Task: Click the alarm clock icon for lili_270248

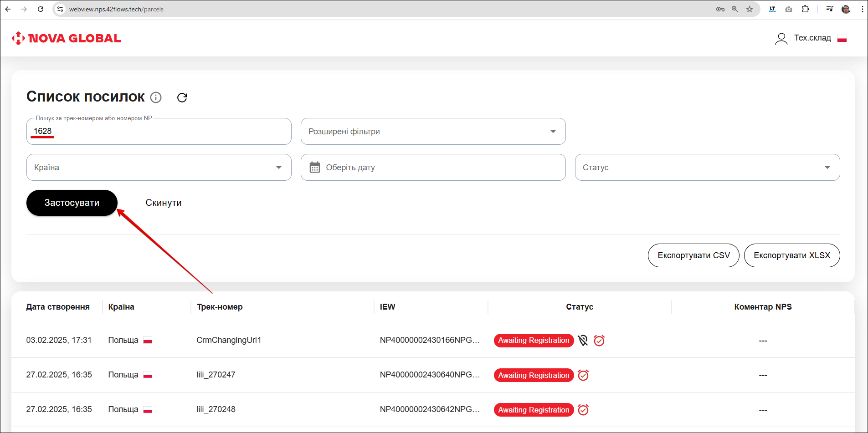Action: [x=583, y=410]
